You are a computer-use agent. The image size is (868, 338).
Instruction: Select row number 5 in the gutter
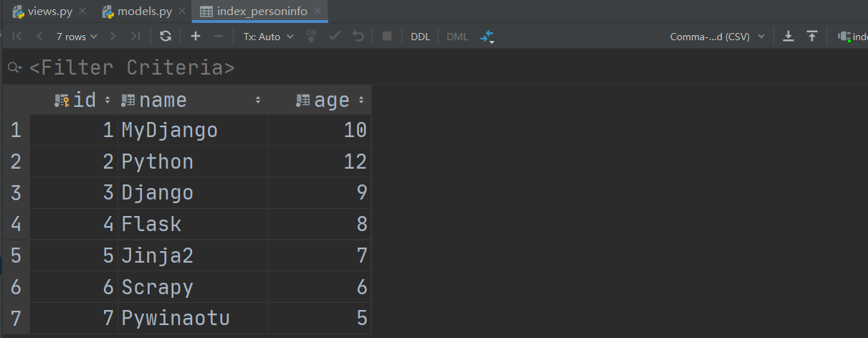point(16,255)
